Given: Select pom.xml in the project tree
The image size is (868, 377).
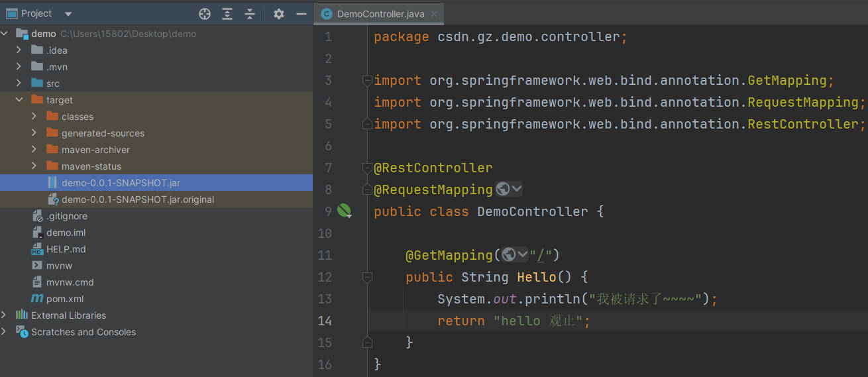Looking at the screenshot, I should coord(64,299).
